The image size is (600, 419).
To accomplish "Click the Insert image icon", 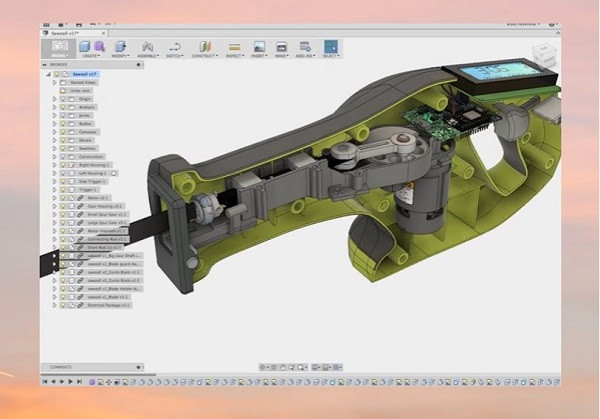I will pos(259,47).
